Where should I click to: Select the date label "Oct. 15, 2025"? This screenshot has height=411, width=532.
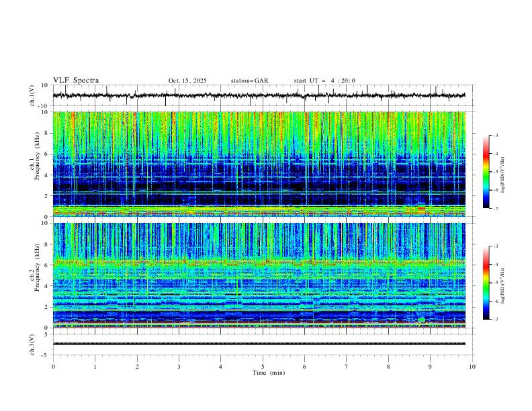187,81
